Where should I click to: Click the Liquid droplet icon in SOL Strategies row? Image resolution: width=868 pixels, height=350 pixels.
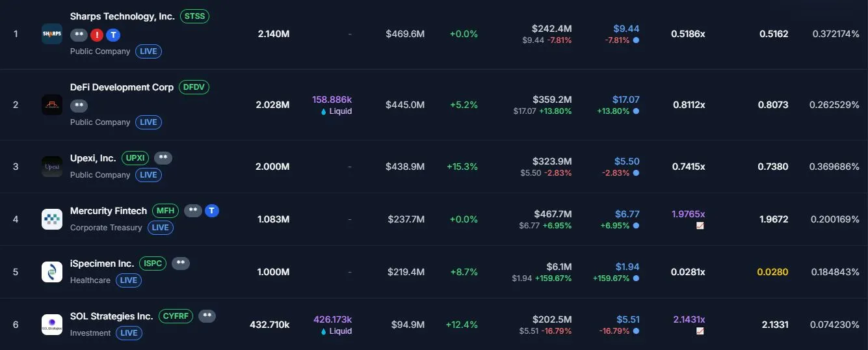point(324,331)
